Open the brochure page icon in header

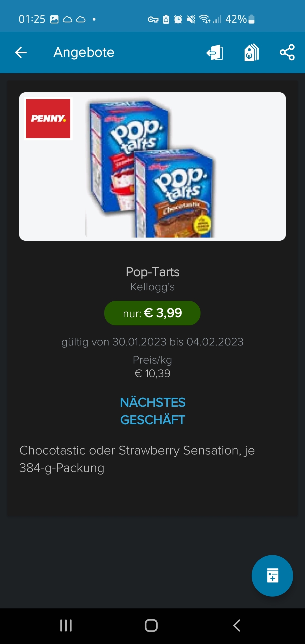tap(215, 53)
